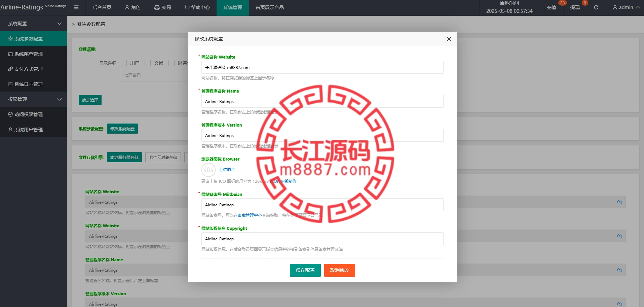Click the 清理密码 input field

(x=154, y=75)
